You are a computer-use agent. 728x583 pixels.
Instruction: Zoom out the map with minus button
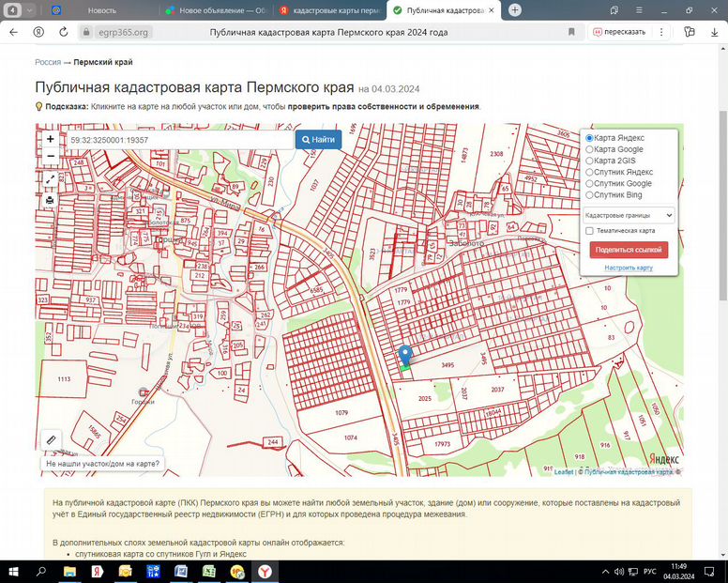tap(51, 156)
